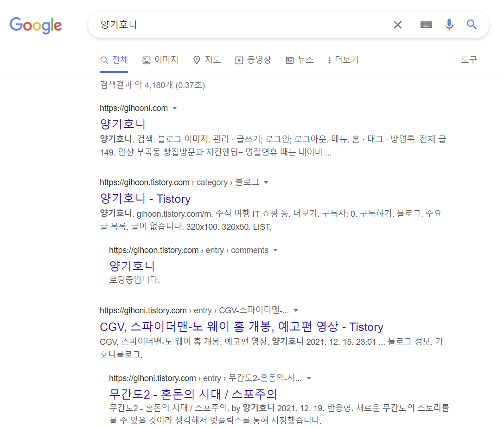
Task: Clear the search box with the X icon
Action: coord(398,25)
